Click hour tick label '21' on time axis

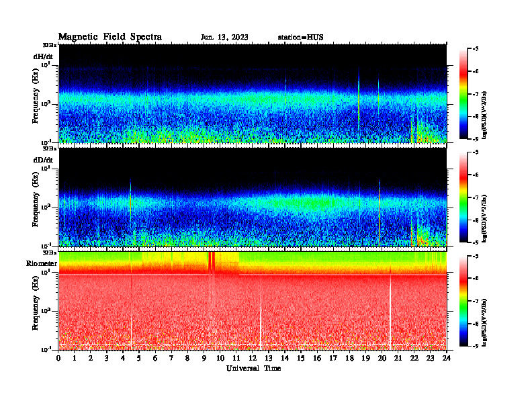click(398, 358)
